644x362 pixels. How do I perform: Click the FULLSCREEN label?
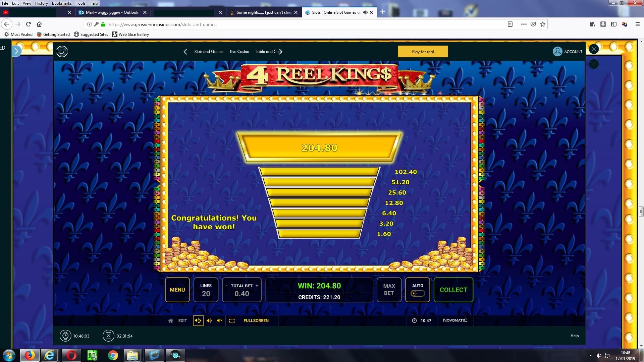pyautogui.click(x=256, y=321)
